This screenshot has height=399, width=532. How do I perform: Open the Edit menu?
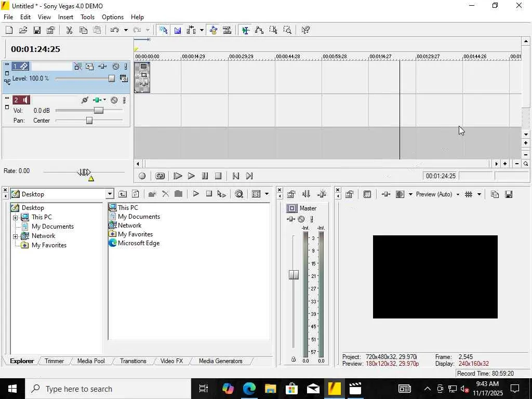(25, 17)
